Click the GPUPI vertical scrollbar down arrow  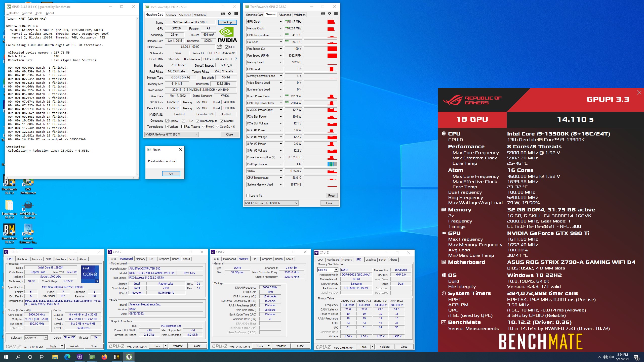tap(137, 173)
